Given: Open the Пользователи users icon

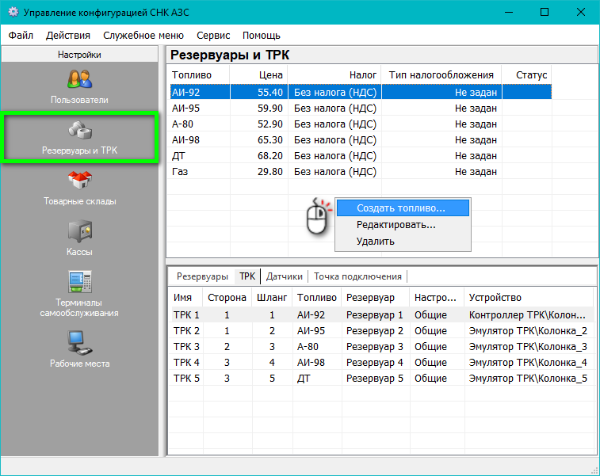Looking at the screenshot, I should (x=79, y=80).
